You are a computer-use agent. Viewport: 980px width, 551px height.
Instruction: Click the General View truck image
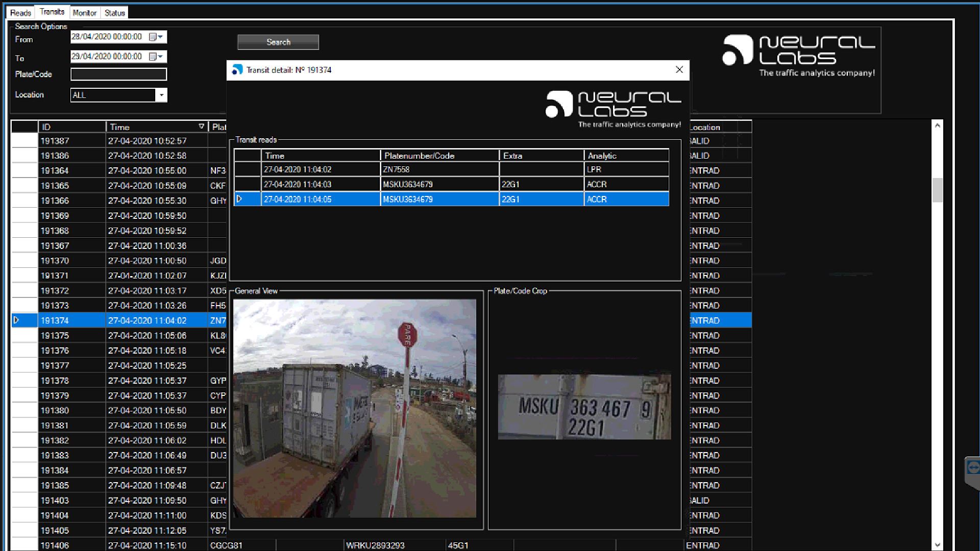tap(354, 408)
